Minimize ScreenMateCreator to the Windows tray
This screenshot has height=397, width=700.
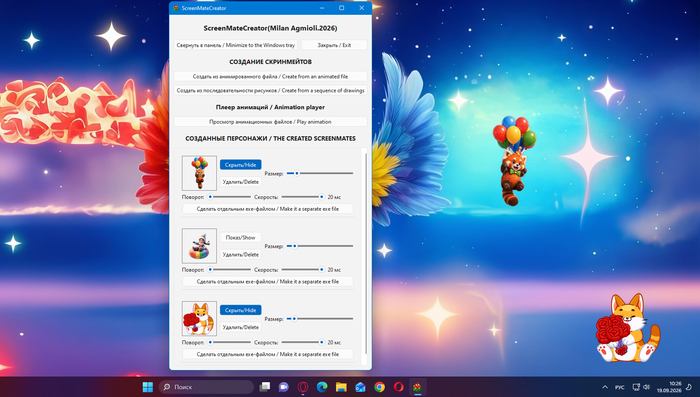pos(235,45)
